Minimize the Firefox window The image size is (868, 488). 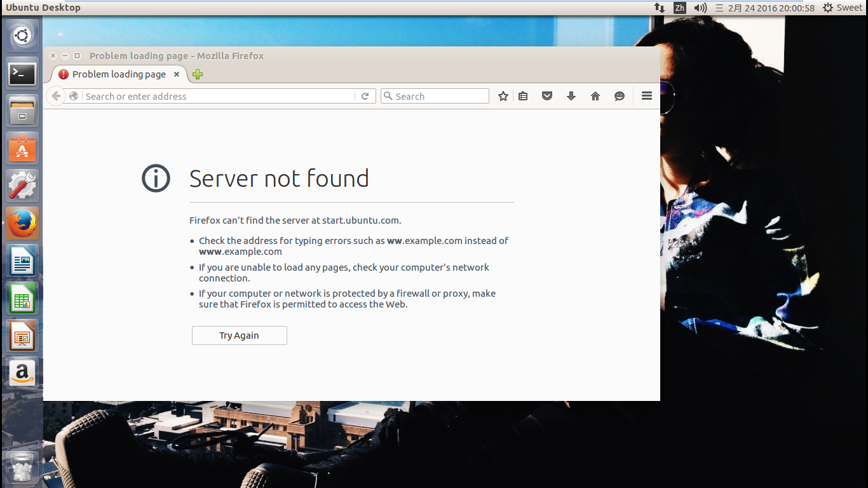pyautogui.click(x=65, y=56)
